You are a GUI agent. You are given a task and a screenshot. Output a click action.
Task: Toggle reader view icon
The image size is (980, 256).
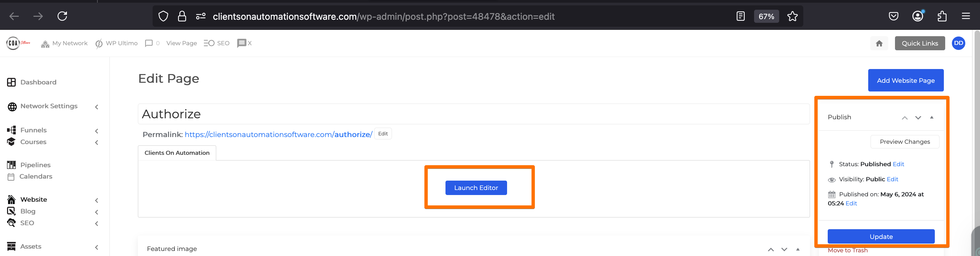click(740, 16)
